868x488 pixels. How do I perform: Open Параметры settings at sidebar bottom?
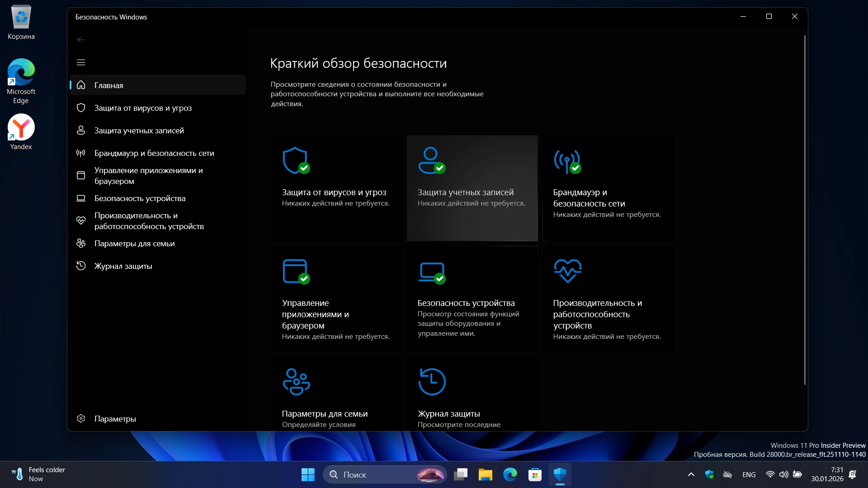coord(115,419)
